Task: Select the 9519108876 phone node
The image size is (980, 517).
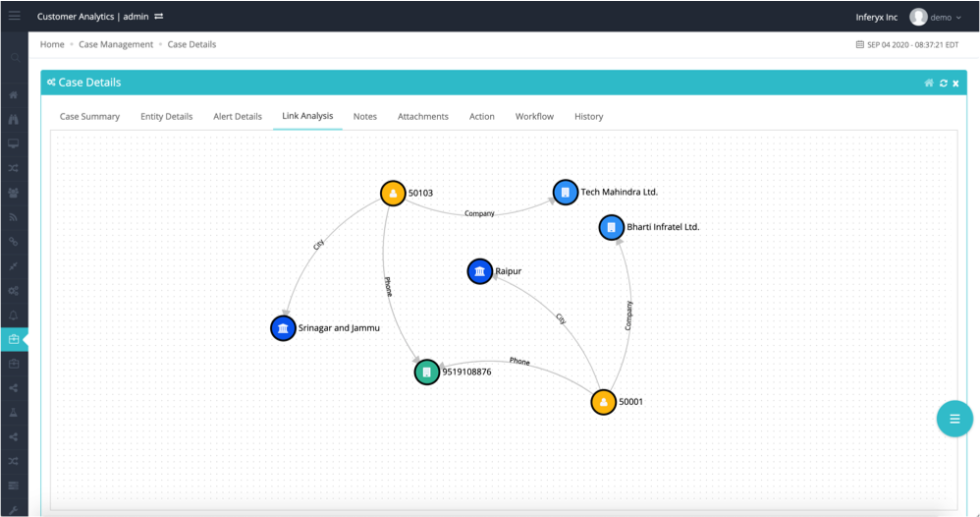Action: [427, 373]
